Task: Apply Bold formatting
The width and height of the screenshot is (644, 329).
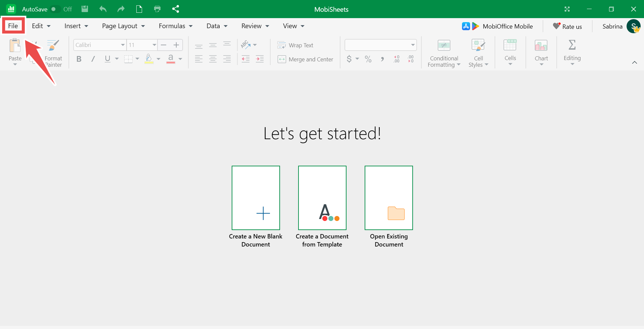Action: (x=79, y=59)
